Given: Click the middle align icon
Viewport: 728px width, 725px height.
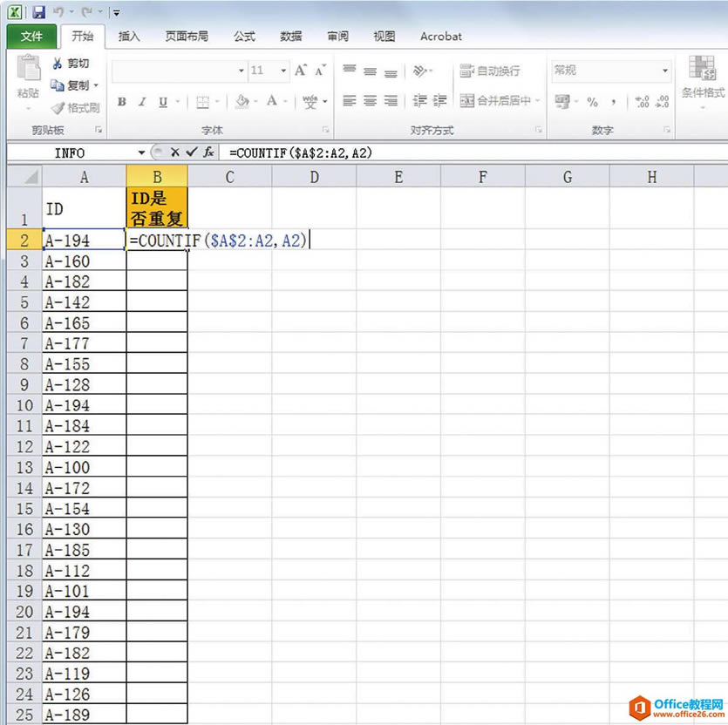Looking at the screenshot, I should coord(370,71).
